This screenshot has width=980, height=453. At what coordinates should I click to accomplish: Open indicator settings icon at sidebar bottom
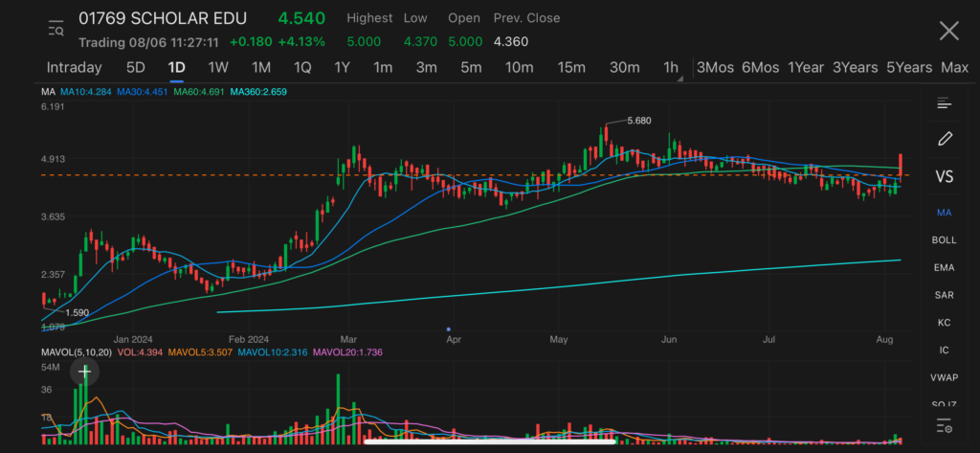944,426
